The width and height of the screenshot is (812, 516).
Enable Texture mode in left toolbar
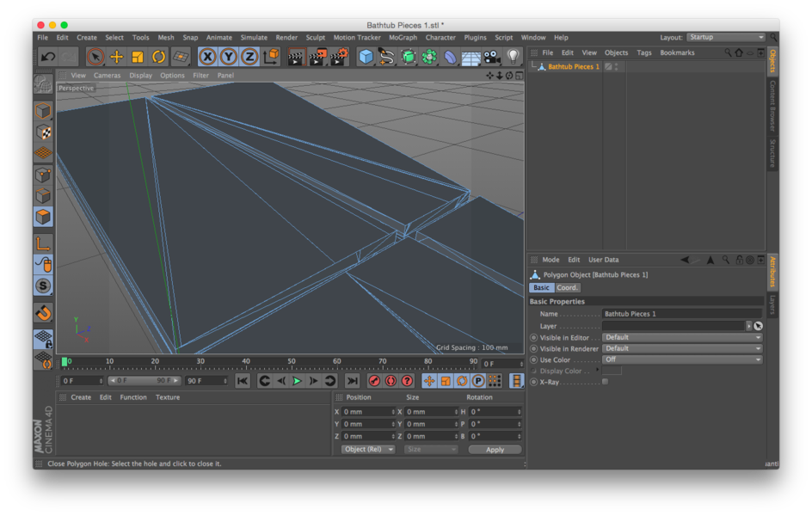[x=44, y=132]
